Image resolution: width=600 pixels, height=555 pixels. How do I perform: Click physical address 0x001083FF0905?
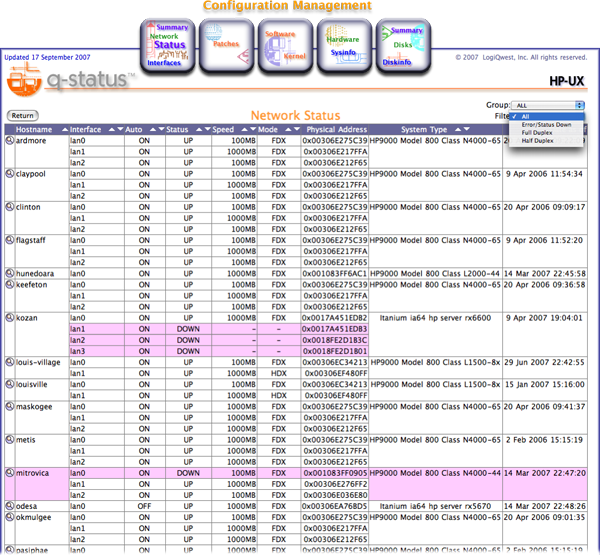pos(335,473)
